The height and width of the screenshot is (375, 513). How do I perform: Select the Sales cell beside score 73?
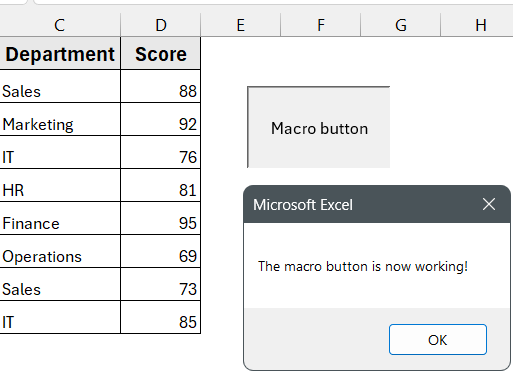click(x=60, y=284)
